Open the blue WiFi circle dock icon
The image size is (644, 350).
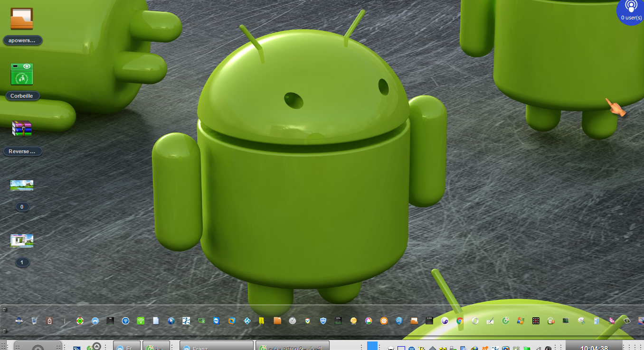pyautogui.click(x=125, y=321)
